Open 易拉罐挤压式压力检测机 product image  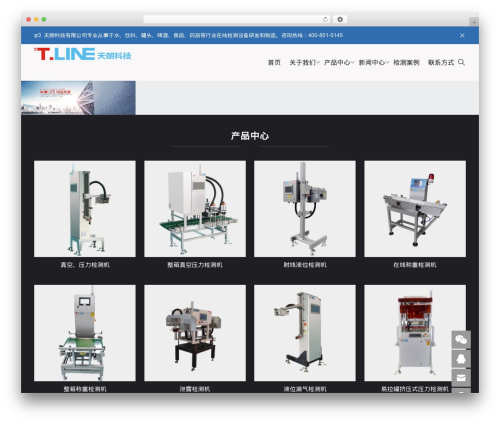click(415, 333)
